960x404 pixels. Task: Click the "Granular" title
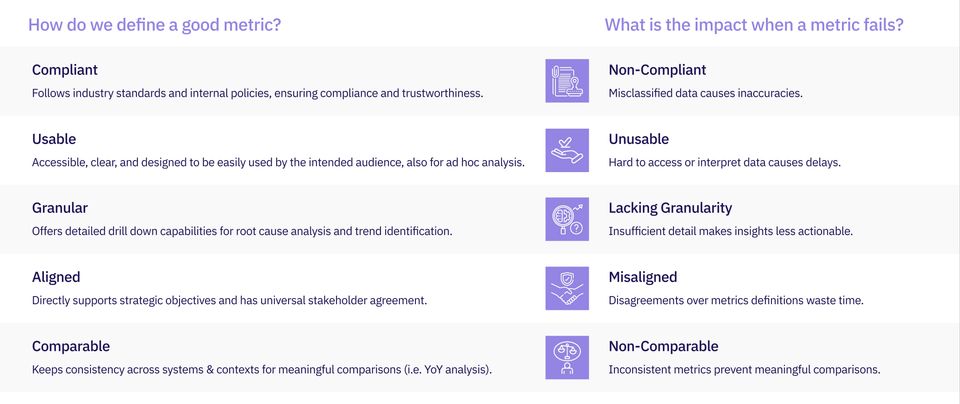point(60,208)
